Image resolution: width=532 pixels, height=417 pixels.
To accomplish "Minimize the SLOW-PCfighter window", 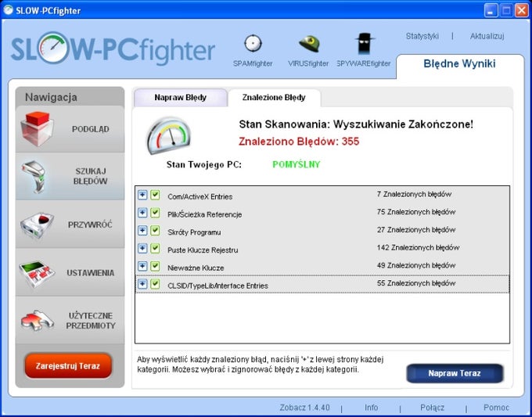I will click(491, 10).
